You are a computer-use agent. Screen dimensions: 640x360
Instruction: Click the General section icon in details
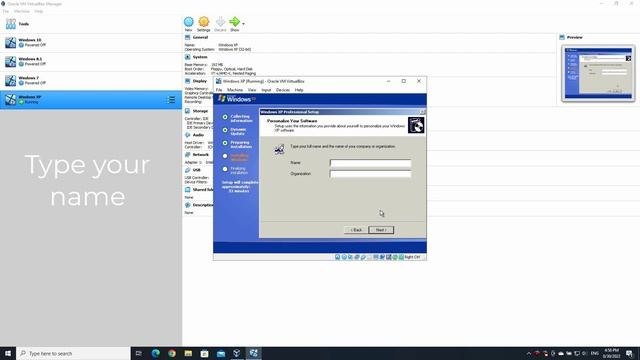tap(188, 37)
